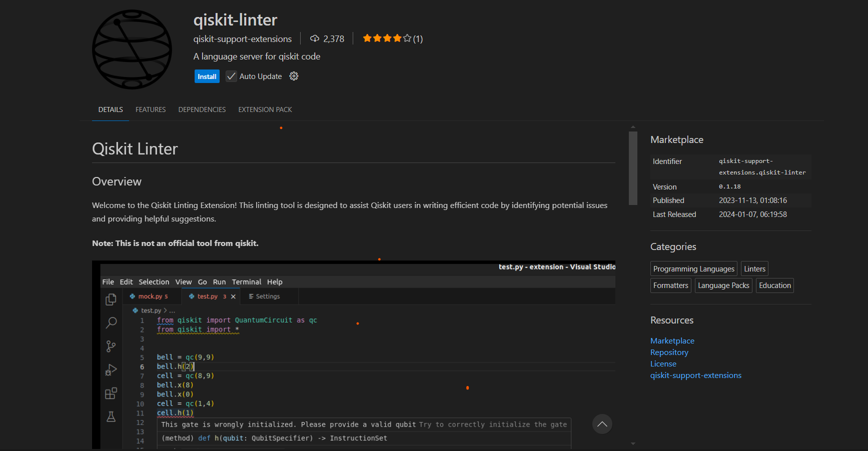
Task: Click the Extensions icon in readme screenshot
Action: click(111, 393)
